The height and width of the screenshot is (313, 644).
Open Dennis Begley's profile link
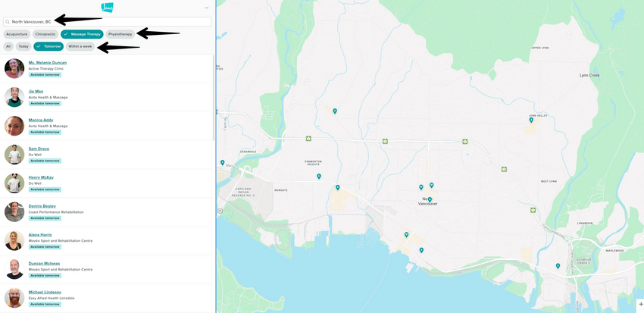(42, 206)
